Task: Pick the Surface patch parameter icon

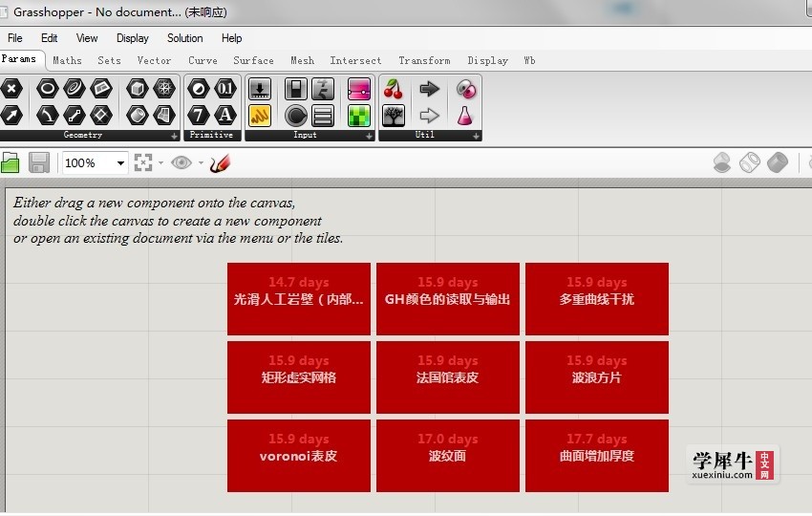Action: (164, 115)
